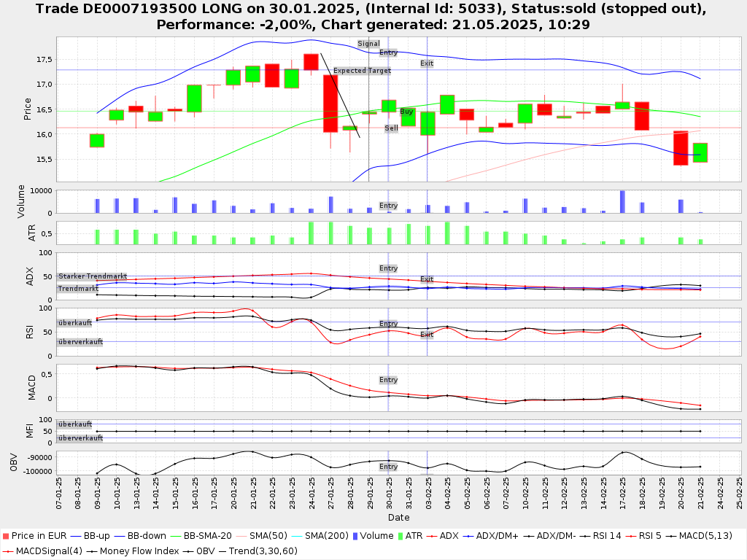Click the Starker Trendmarkt threshold label

(93, 276)
